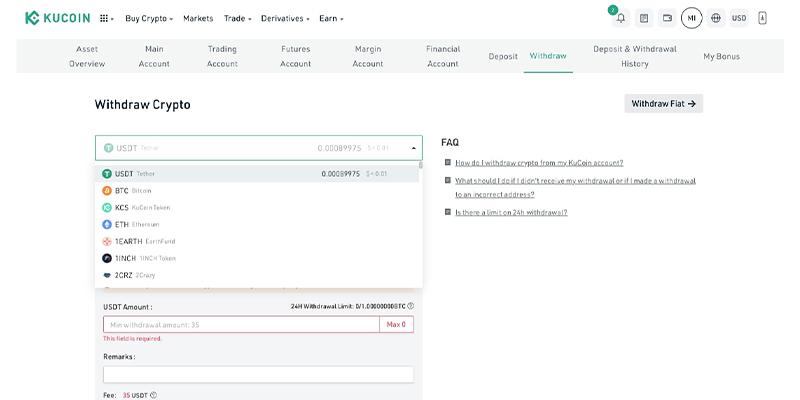Screen dimensions: 800x400
Task: Expand the Buy Crypto menu
Action: click(x=149, y=18)
